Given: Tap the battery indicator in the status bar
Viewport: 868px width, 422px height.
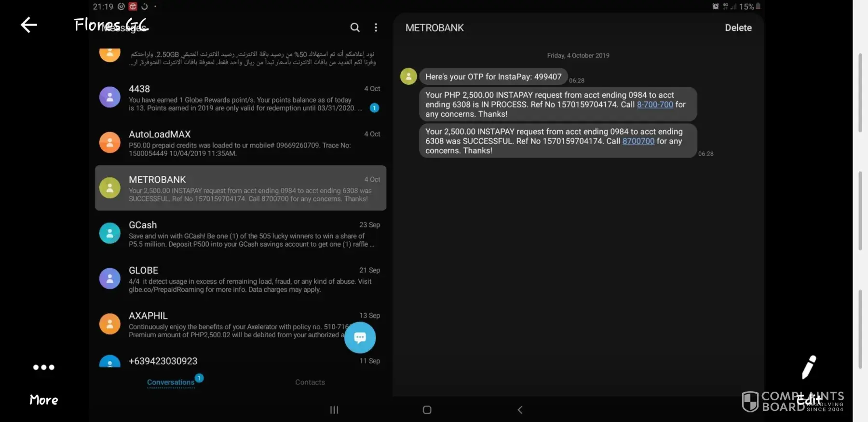Looking at the screenshot, I should (758, 6).
